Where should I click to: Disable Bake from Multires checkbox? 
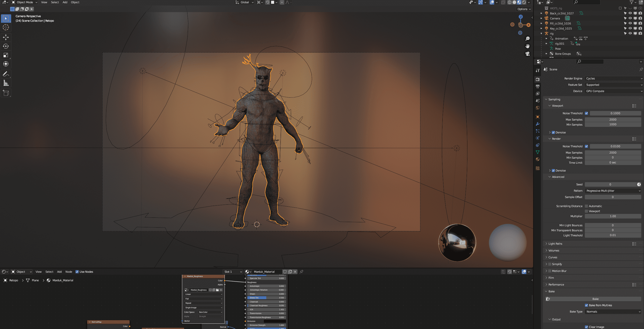point(586,305)
